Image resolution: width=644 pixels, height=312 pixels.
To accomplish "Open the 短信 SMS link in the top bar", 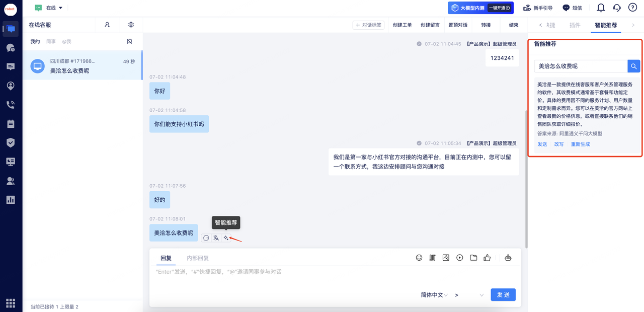I will click(572, 8).
